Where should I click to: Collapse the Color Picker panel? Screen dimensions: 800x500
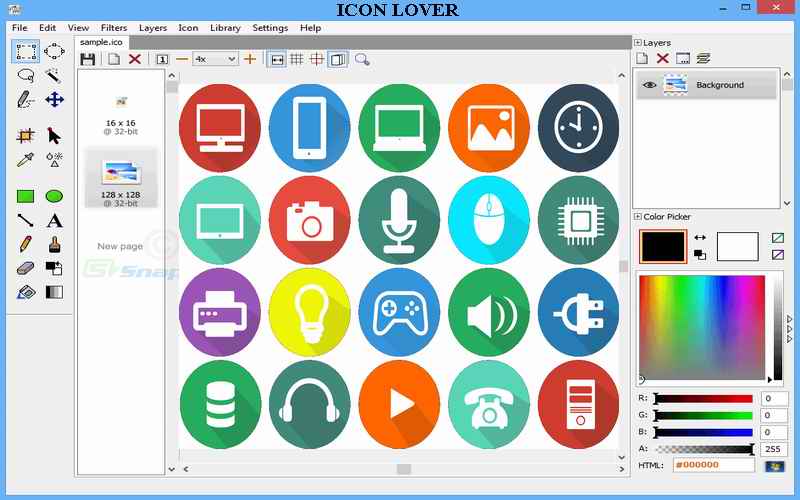(x=638, y=216)
